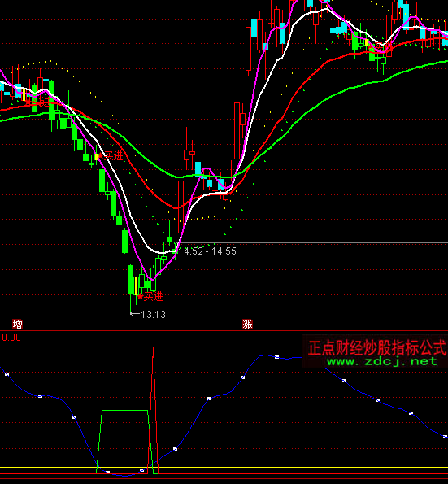This screenshot has height=484, width=448.
Task: Click the 13.13 low price label
Action: tap(148, 315)
